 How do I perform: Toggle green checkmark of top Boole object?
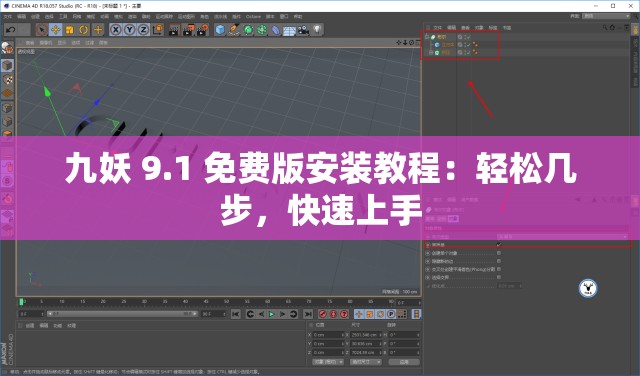[469, 37]
